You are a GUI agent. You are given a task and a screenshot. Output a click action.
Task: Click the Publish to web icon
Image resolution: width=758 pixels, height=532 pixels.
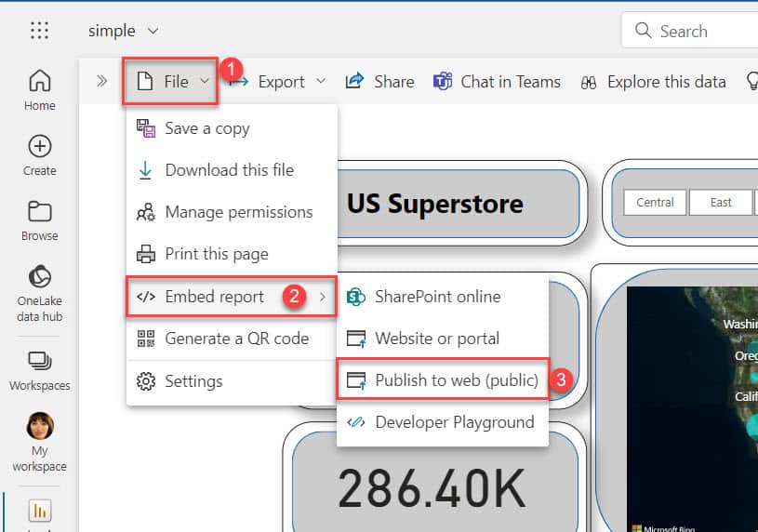356,380
